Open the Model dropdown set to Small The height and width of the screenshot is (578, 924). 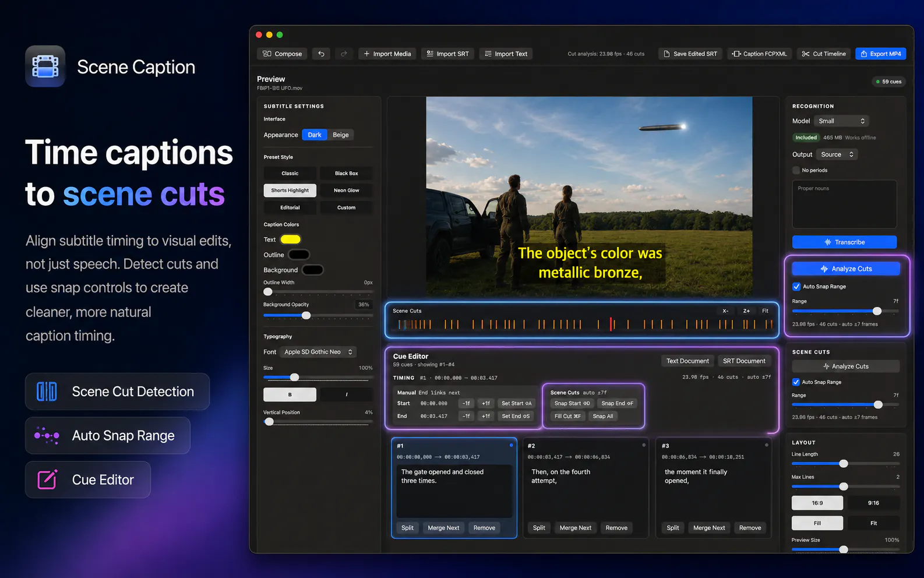pyautogui.click(x=841, y=121)
